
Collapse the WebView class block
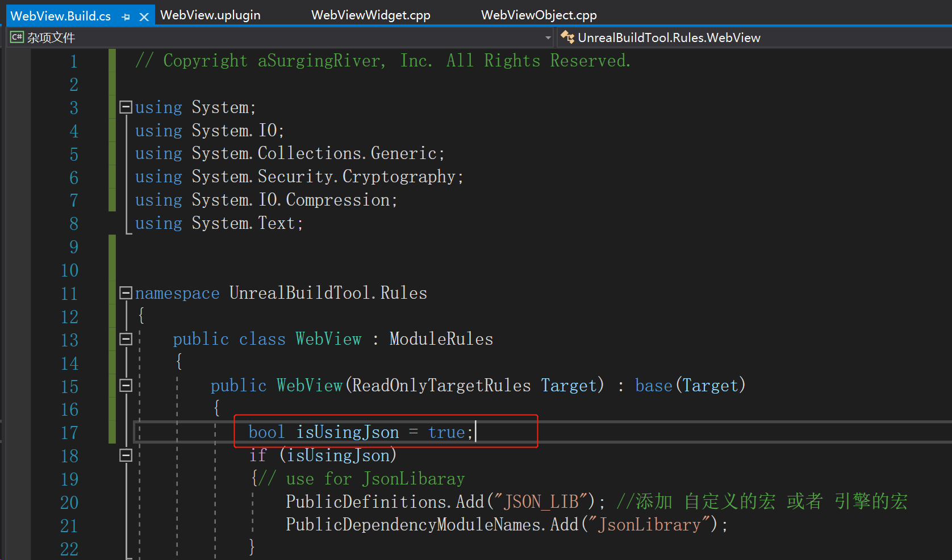pyautogui.click(x=126, y=339)
